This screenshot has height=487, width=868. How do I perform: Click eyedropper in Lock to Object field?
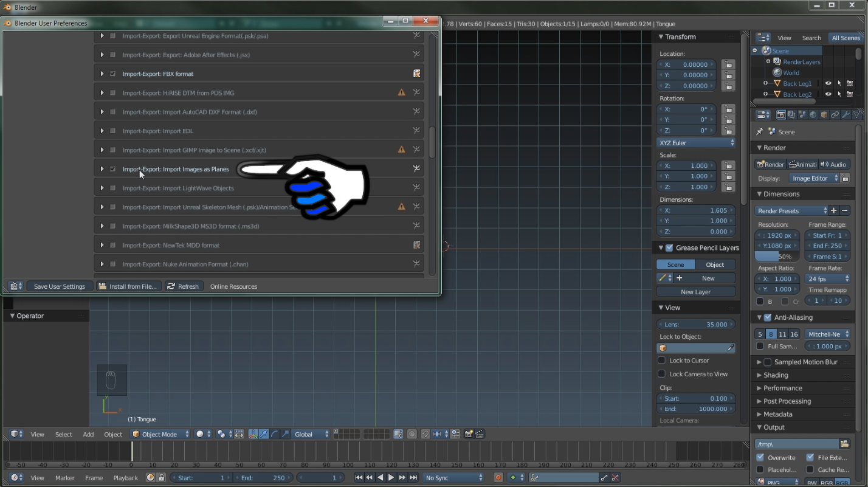(x=731, y=348)
